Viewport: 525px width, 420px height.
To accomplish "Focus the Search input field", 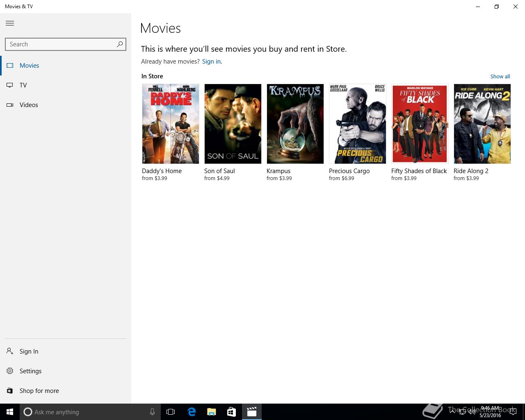I will point(66,44).
